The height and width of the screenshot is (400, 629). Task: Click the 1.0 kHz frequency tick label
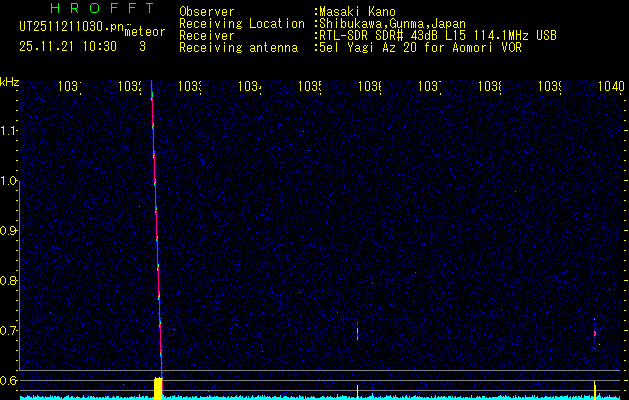10,181
